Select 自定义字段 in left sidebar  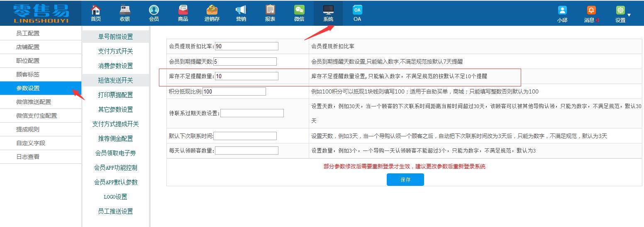click(41, 143)
